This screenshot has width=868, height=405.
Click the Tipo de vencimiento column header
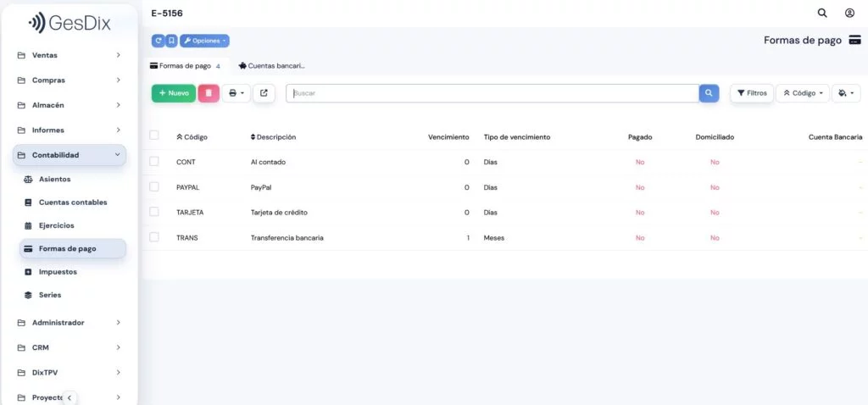click(x=516, y=137)
